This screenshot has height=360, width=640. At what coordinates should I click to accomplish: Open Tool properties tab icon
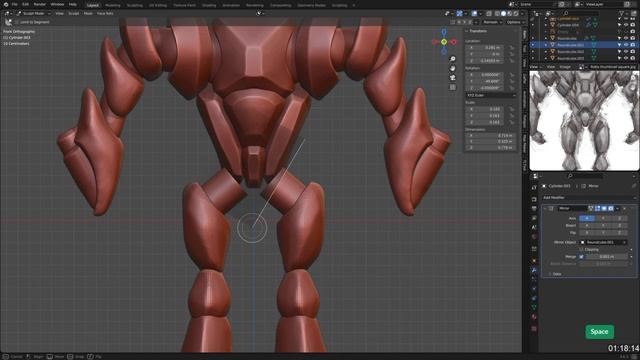click(534, 187)
